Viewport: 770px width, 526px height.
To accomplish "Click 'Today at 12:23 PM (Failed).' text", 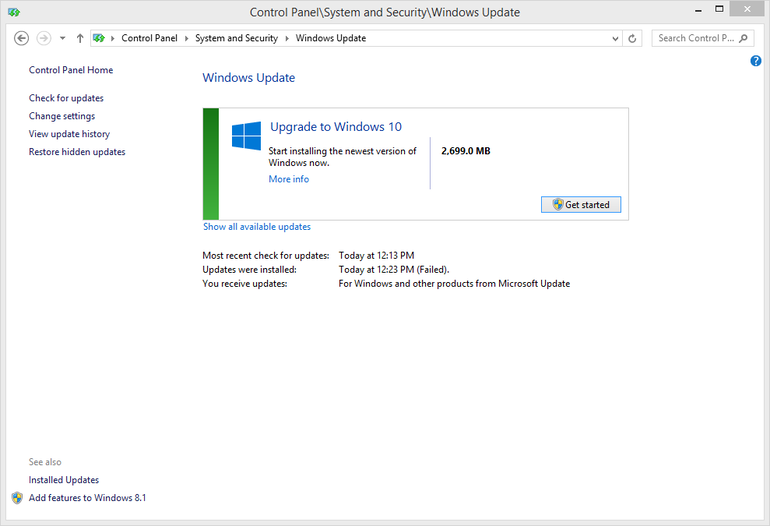I will (x=394, y=270).
